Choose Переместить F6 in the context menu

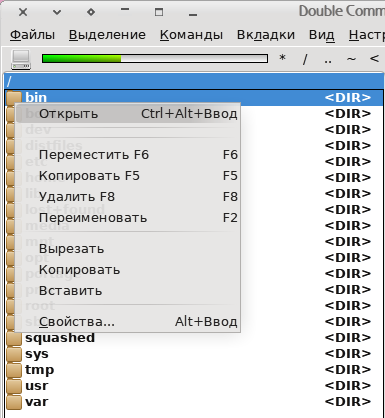[128, 155]
